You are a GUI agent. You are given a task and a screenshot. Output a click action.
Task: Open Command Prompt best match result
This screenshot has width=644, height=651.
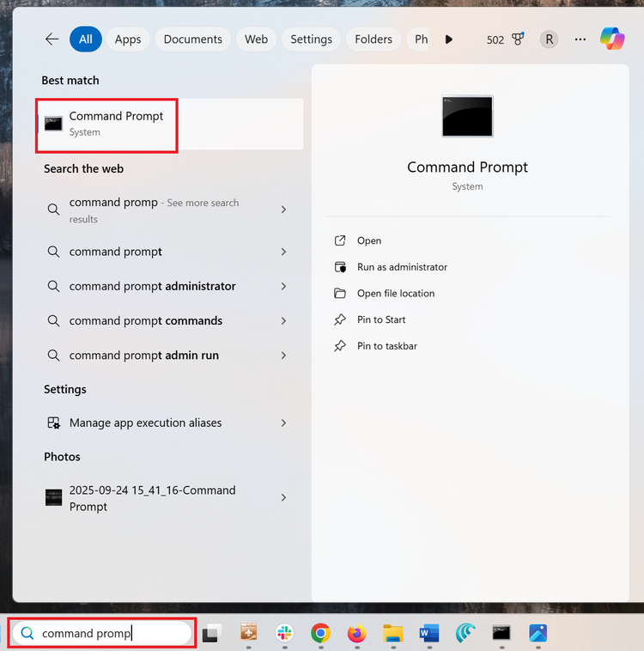tap(170, 124)
